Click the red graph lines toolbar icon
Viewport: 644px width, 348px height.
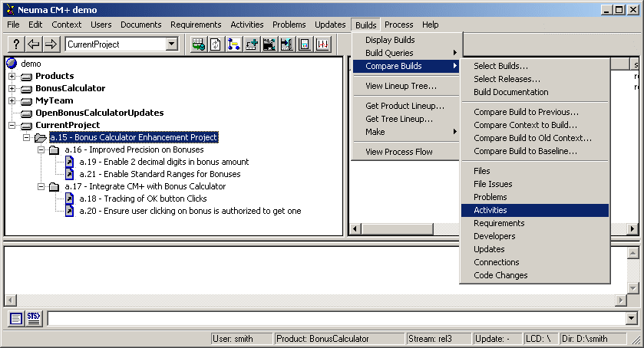pos(322,44)
